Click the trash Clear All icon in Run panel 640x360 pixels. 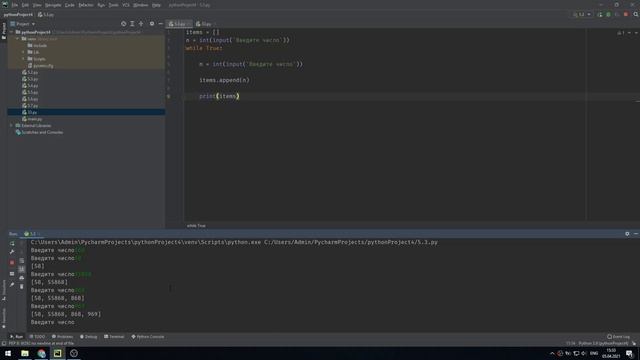(x=22, y=287)
